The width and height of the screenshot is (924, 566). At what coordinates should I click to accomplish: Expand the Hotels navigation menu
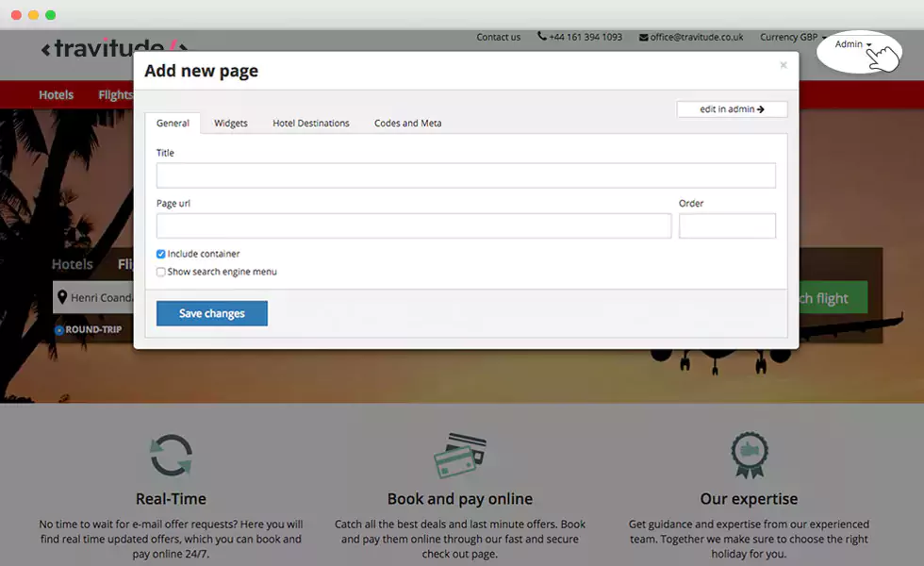(56, 94)
